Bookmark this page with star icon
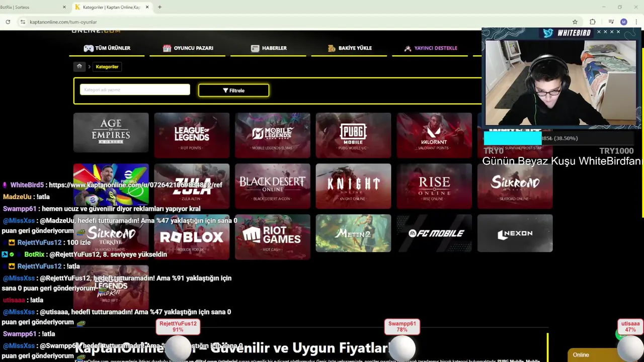644x362 pixels. click(x=575, y=22)
